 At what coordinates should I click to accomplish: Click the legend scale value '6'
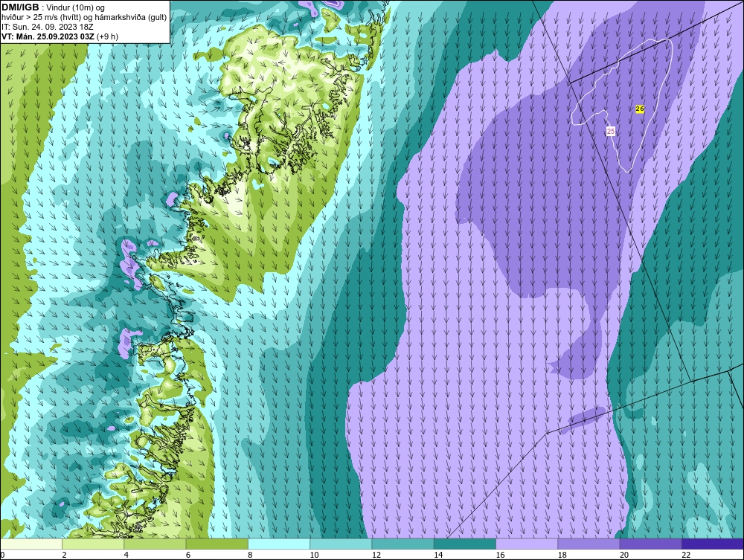click(188, 556)
